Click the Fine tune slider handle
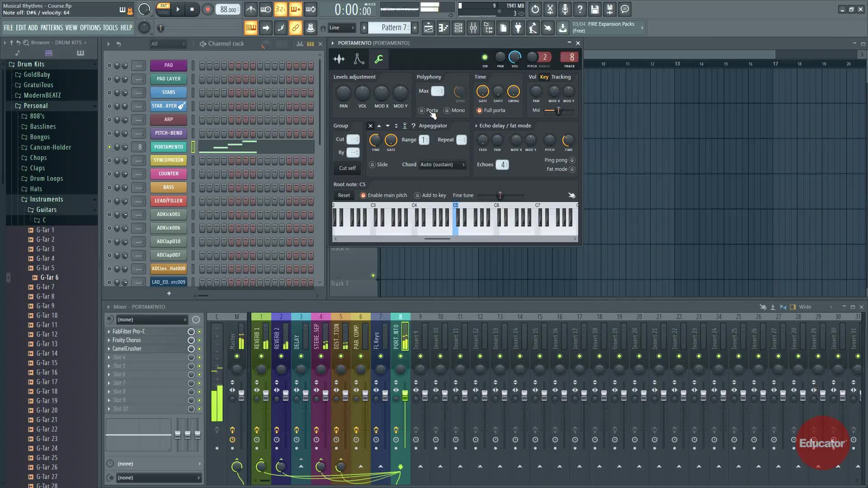This screenshot has width=868, height=488. pos(500,196)
